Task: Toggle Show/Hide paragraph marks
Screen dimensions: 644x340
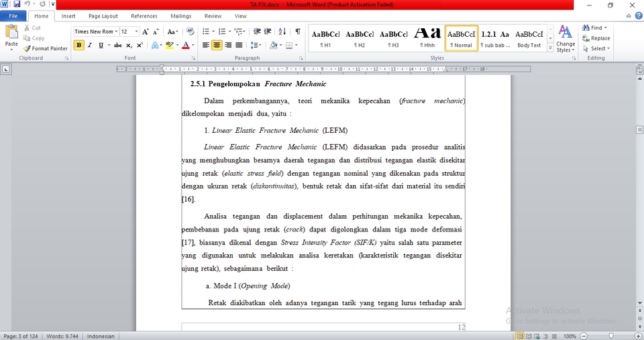Action: (298, 32)
